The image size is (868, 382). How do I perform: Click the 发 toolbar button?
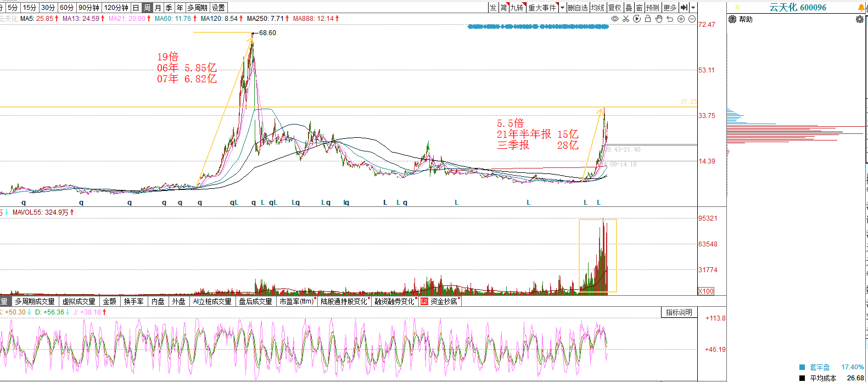[x=493, y=8]
